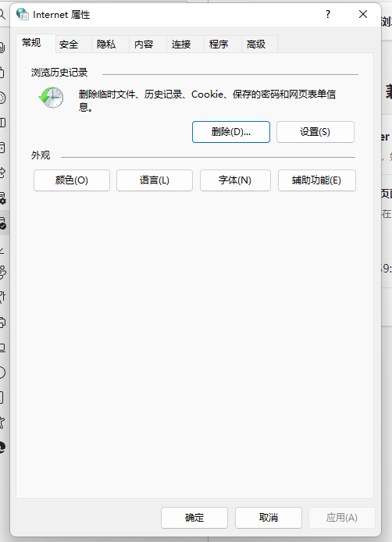Image resolution: width=392 pixels, height=542 pixels.
Task: Open the 高级 tab
Action: click(256, 45)
